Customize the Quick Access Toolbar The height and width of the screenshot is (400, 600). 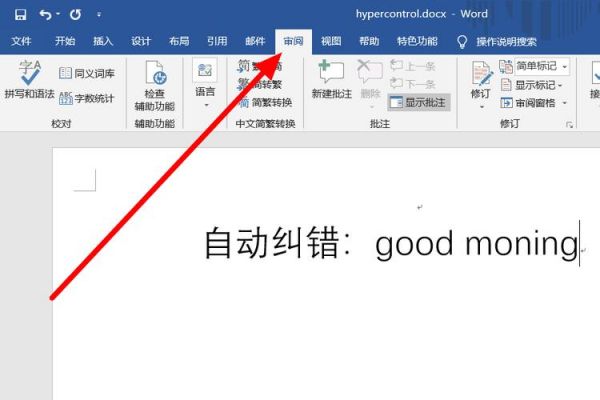coord(99,15)
